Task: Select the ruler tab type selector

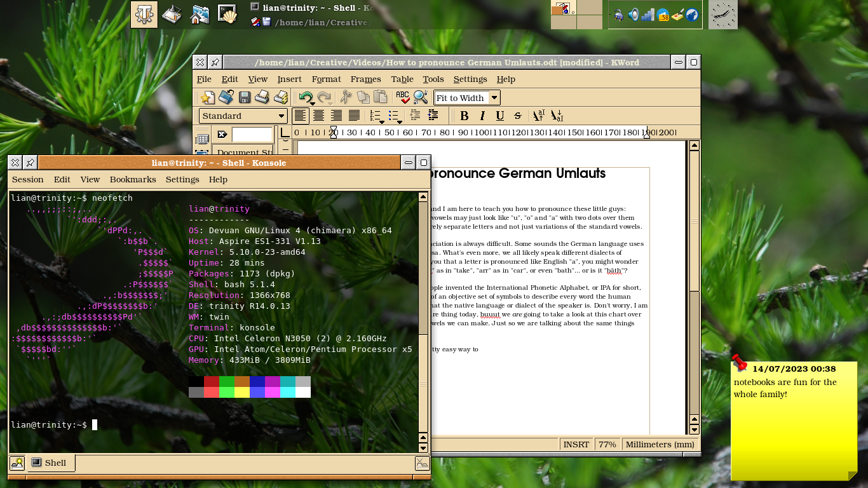Action: click(x=285, y=132)
